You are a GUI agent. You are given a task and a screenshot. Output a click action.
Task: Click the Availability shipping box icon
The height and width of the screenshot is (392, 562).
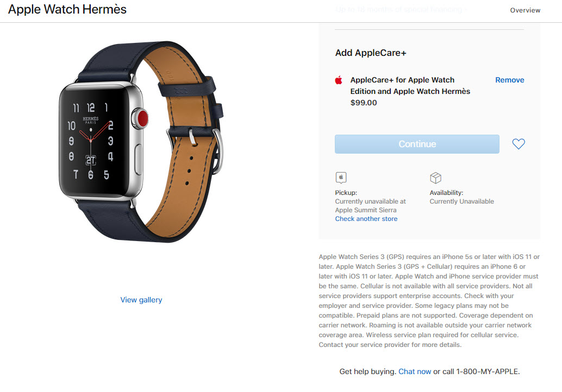(x=435, y=178)
